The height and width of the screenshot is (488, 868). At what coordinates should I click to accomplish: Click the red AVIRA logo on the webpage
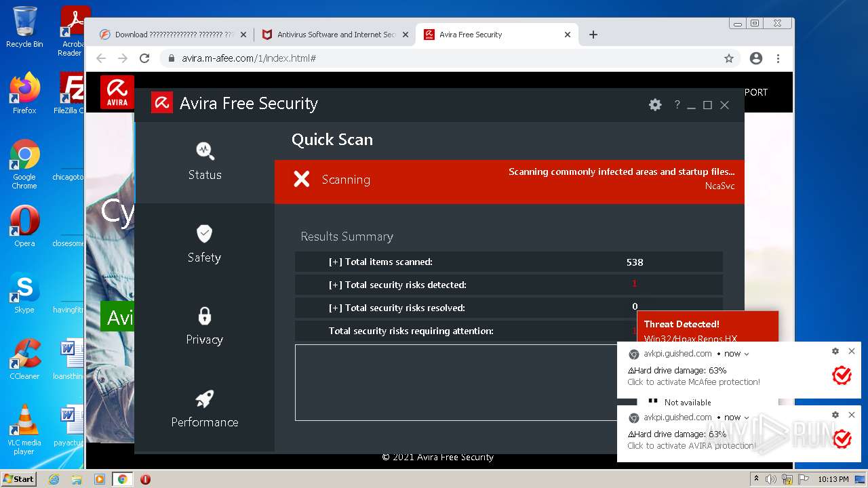click(117, 91)
